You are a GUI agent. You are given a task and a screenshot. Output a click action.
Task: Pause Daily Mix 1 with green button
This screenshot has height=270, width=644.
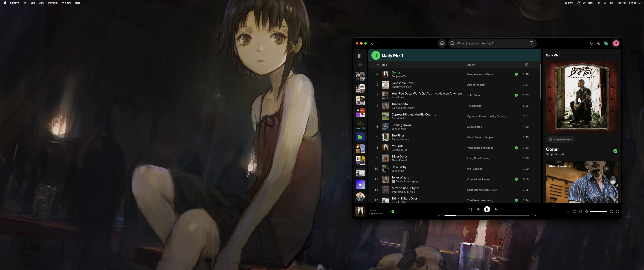(x=376, y=55)
